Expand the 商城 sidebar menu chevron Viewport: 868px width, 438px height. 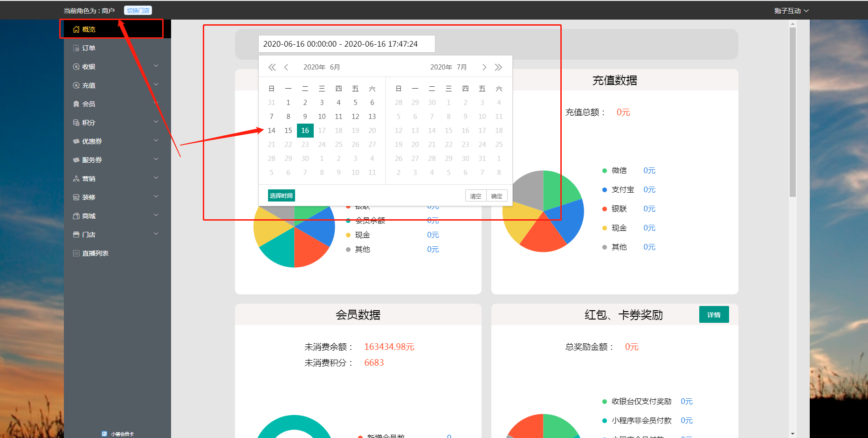[156, 215]
